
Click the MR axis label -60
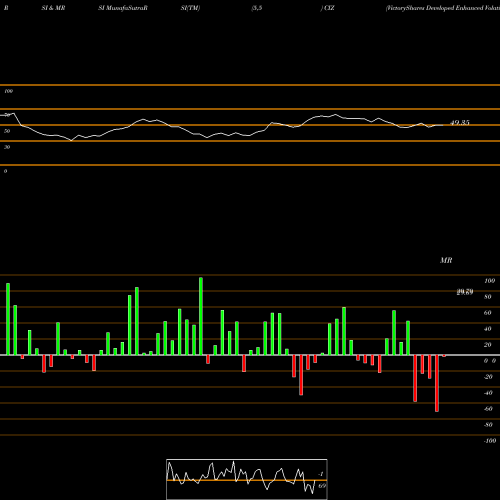click(x=488, y=409)
